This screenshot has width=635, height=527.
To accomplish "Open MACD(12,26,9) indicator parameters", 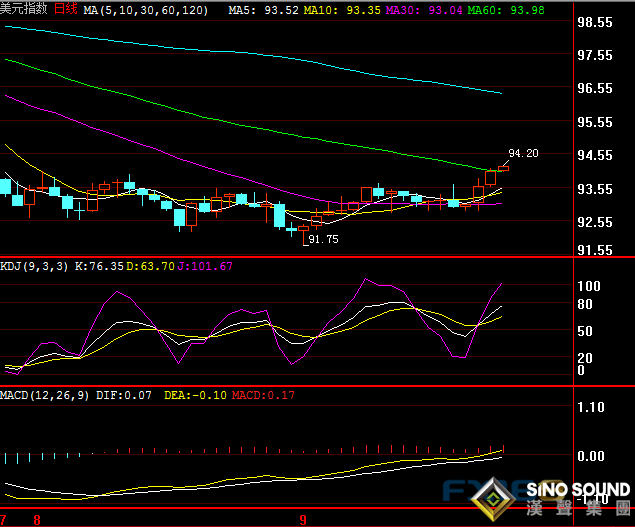I will point(45,396).
